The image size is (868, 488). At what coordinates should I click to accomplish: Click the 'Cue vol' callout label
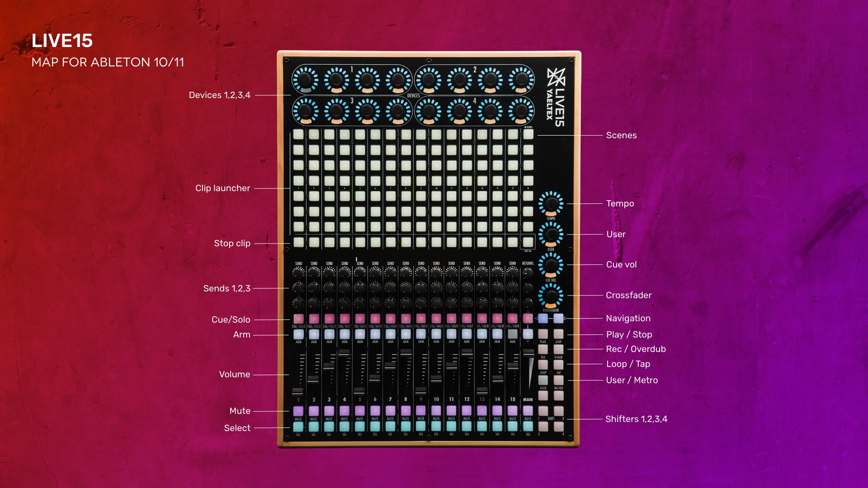[x=621, y=264]
